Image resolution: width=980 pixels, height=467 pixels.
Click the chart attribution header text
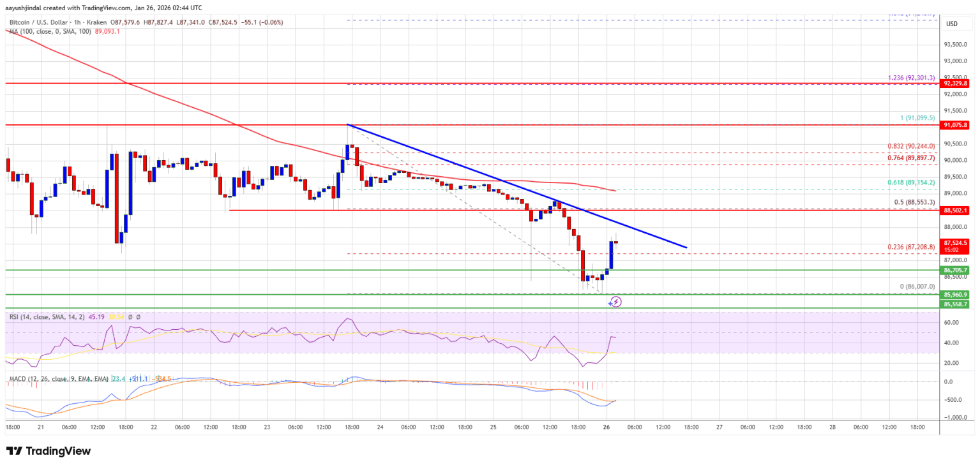point(105,8)
